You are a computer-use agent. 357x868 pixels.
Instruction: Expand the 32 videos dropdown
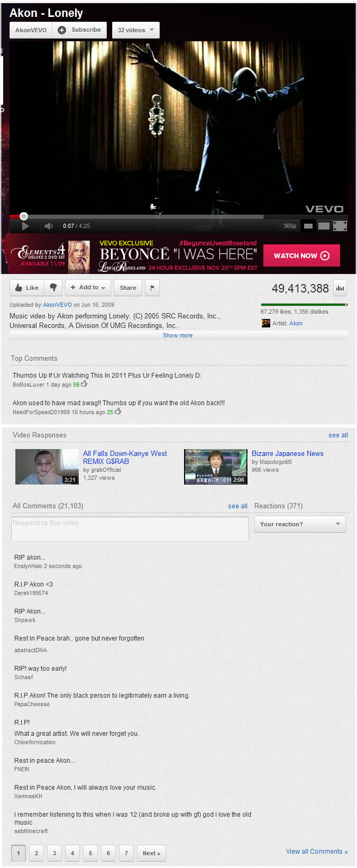(135, 30)
